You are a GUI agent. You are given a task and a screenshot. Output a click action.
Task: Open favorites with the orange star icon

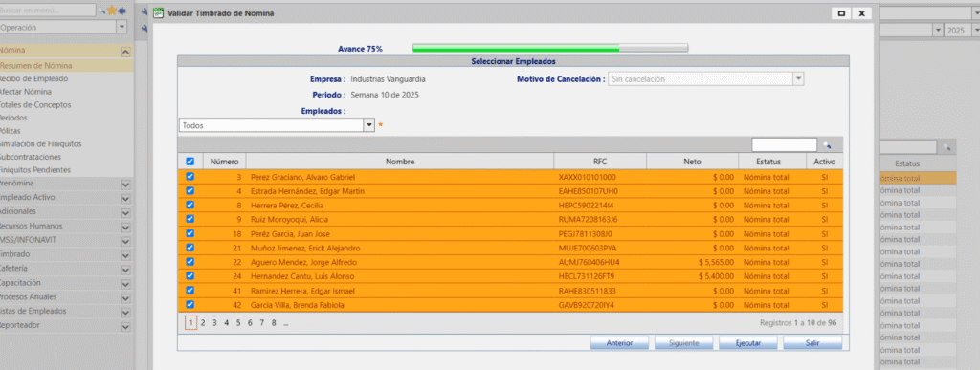point(111,11)
